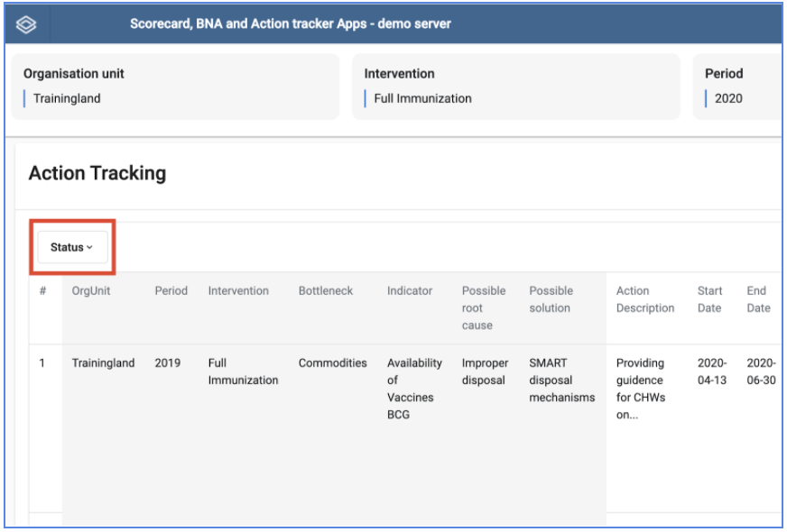The height and width of the screenshot is (532, 787).
Task: Open the Status filter dropdown
Action: (x=72, y=247)
